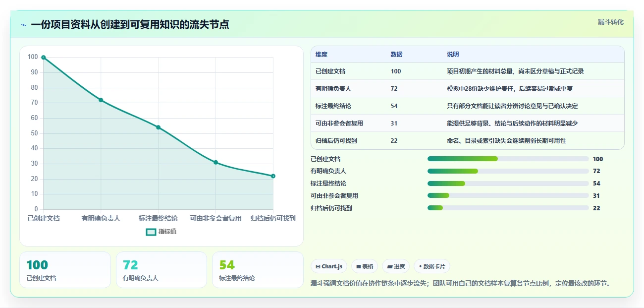Click the page title 一份项目资料从创建到可复用知识的流失节点
Viewport: 644px width, 308px height.
130,25
